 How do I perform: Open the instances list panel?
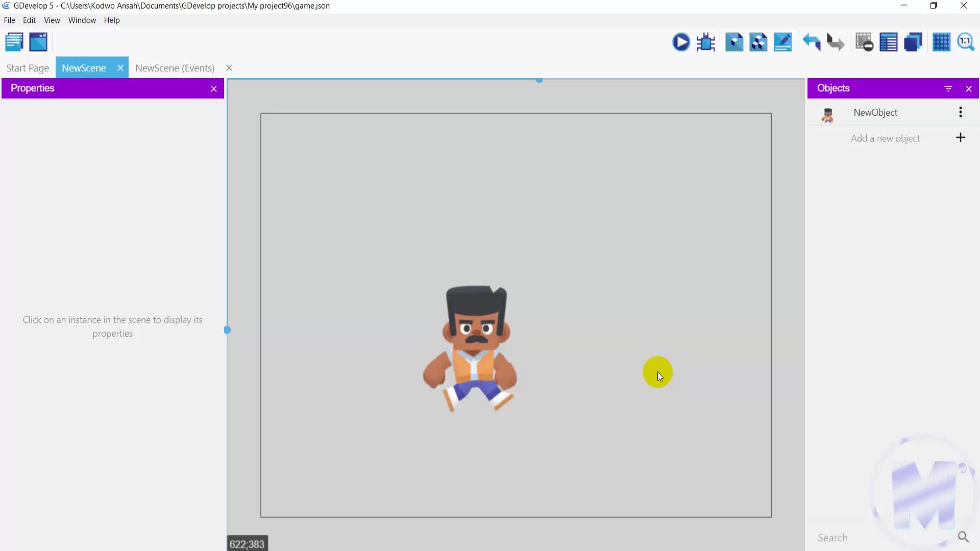[x=889, y=42]
